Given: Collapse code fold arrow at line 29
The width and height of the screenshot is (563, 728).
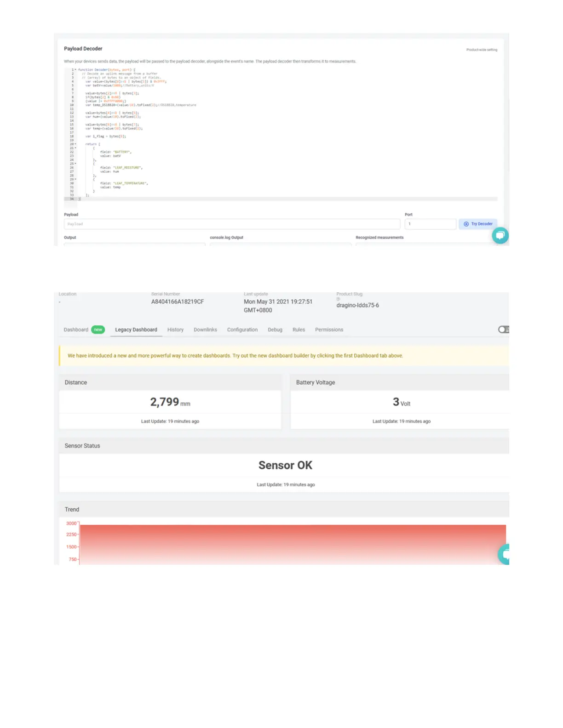Looking at the screenshot, I should (x=75, y=179).
